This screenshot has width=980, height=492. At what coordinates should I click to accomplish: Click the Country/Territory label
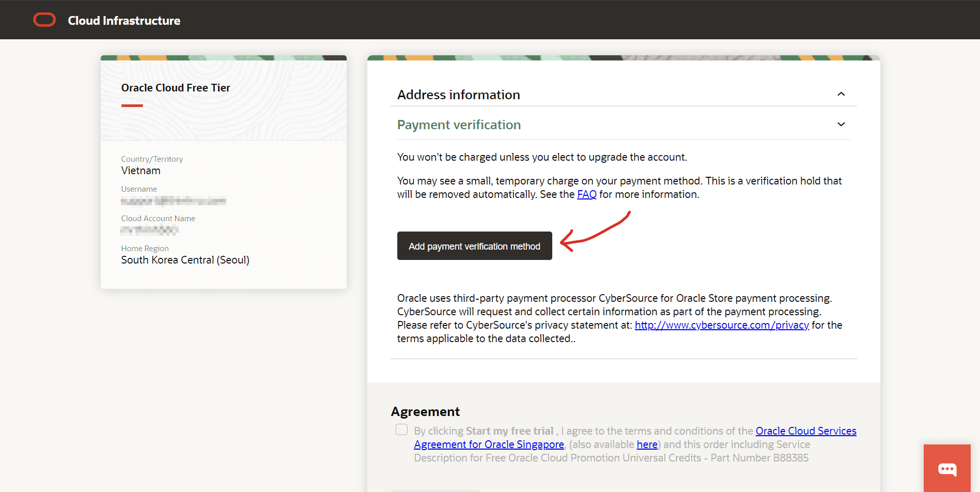152,159
